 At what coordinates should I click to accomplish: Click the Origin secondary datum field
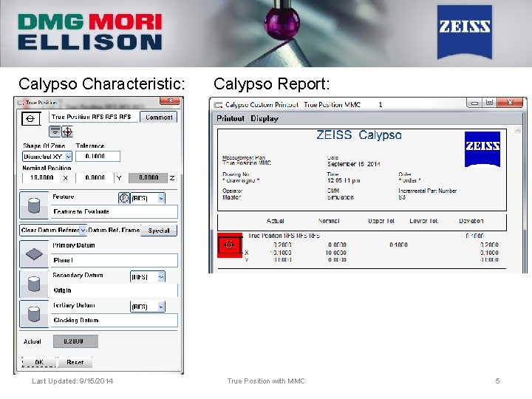114,290
